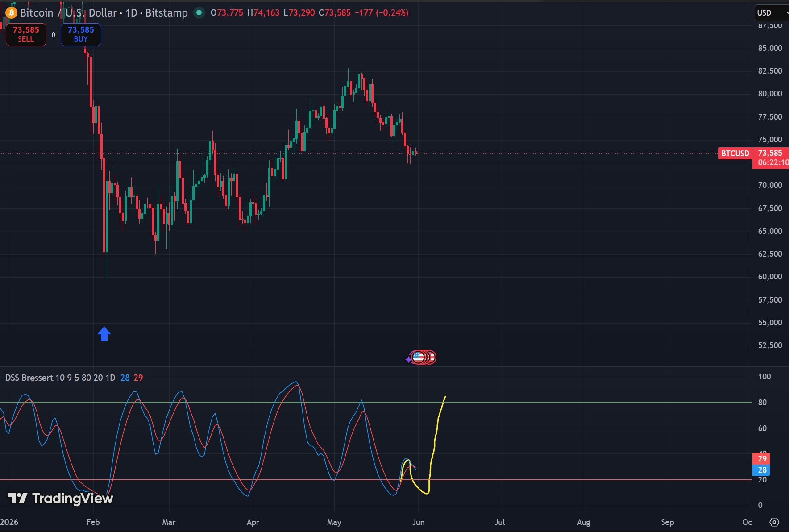Click the low value L73,290

pyautogui.click(x=299, y=12)
